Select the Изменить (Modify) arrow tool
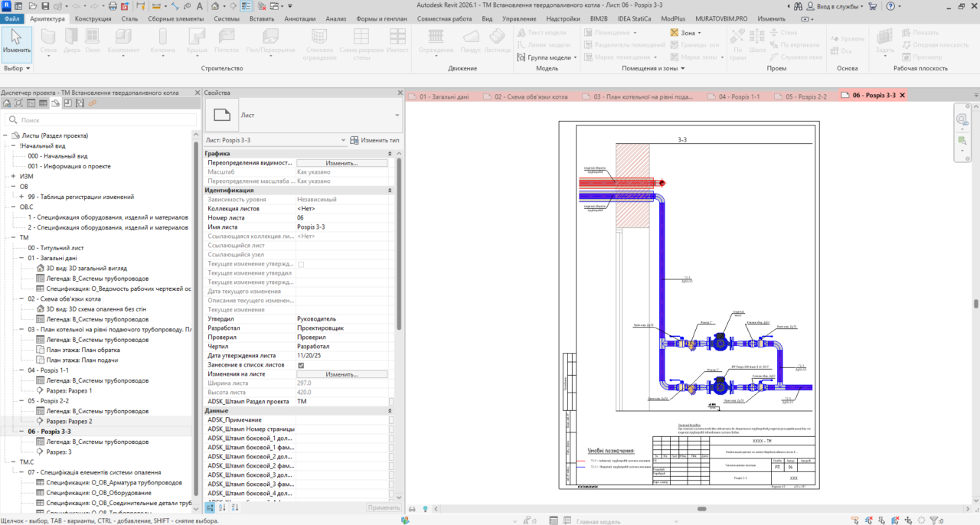The width and height of the screenshot is (980, 525). [16, 44]
